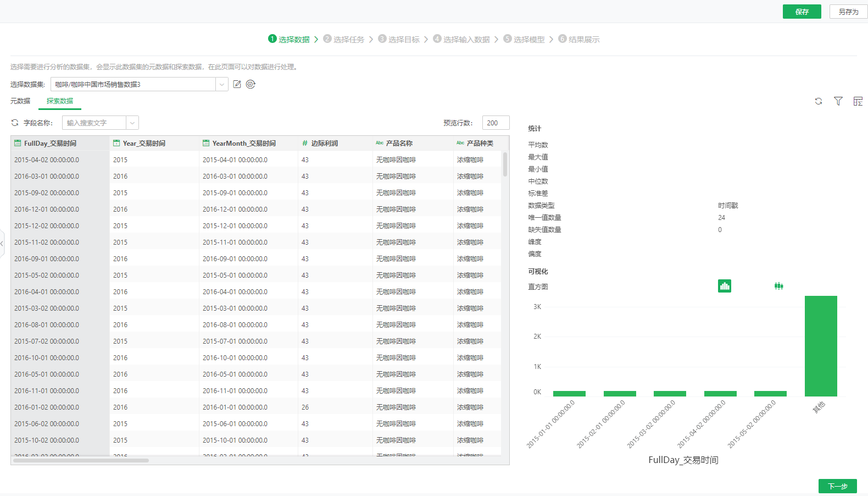Click the table vertical scrollbar
The height and width of the screenshot is (496, 868).
(x=505, y=164)
